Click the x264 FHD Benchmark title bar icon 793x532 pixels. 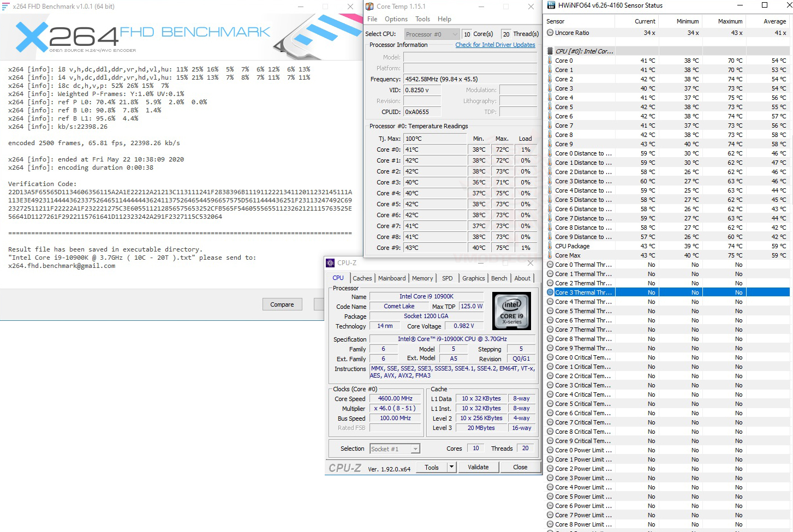(x=5, y=7)
